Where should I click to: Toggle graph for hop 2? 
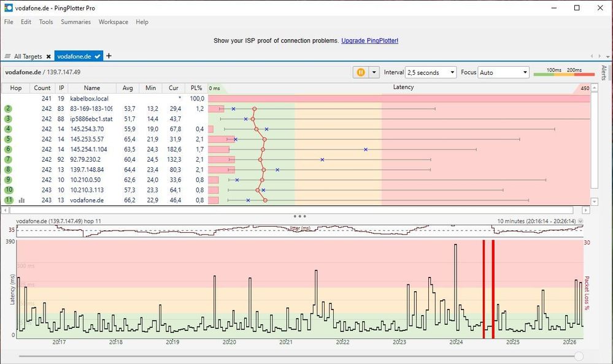coord(8,108)
